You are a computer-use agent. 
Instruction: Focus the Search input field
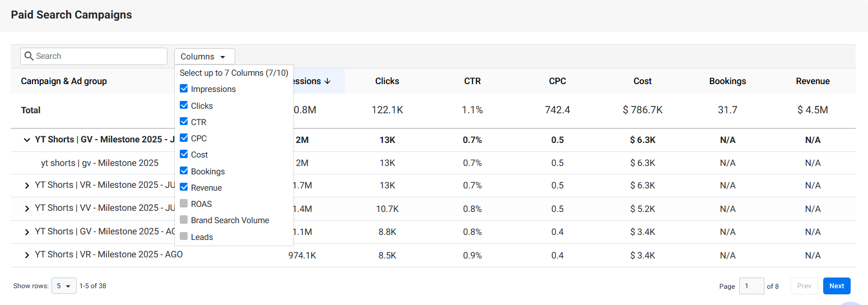click(94, 56)
